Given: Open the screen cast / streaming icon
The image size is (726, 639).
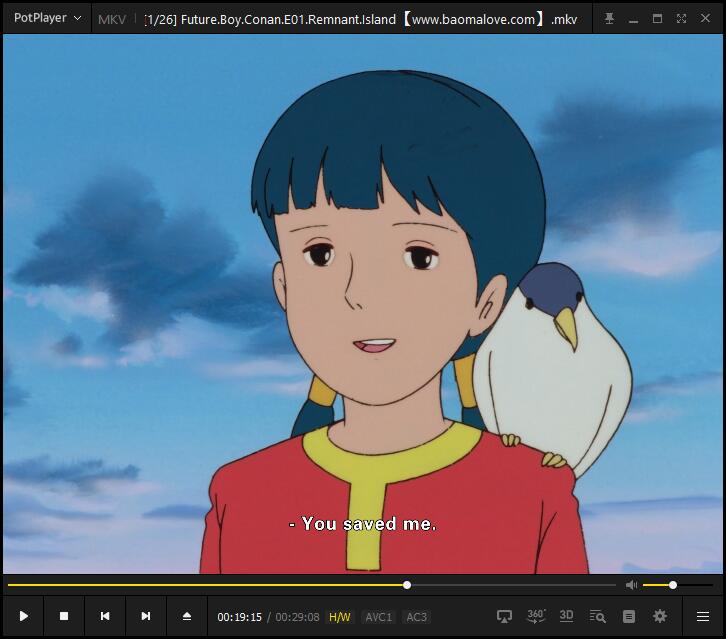Looking at the screenshot, I should [x=504, y=616].
